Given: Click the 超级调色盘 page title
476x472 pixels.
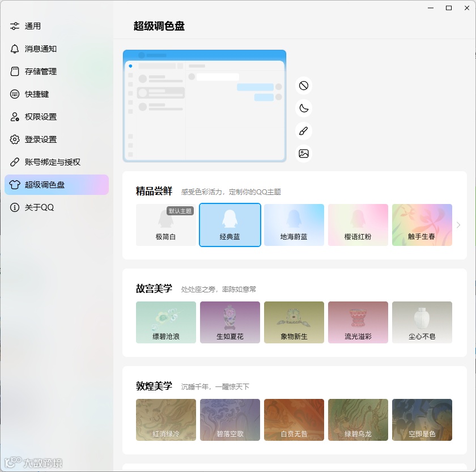Looking at the screenshot, I should pyautogui.click(x=159, y=26).
